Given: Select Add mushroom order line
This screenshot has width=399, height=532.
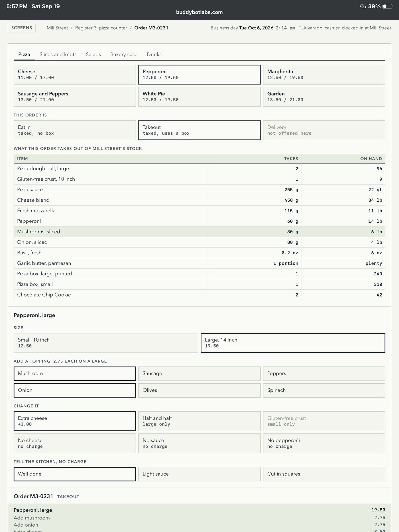Looking at the screenshot, I should tap(199, 518).
